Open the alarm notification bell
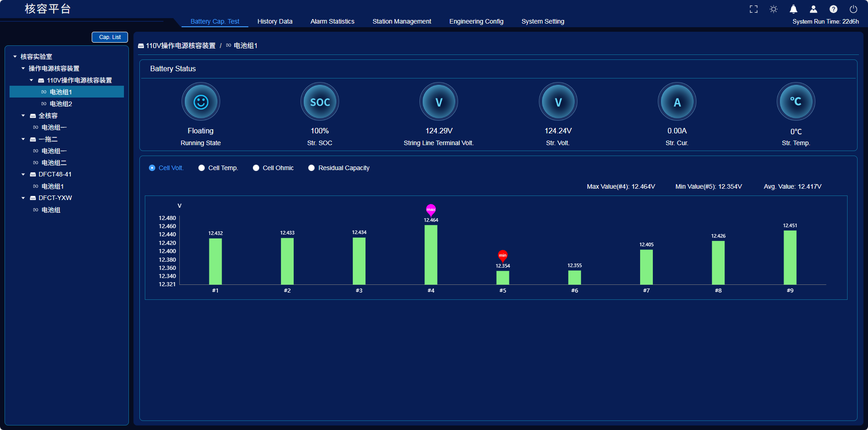This screenshot has width=868, height=430. 794,9
